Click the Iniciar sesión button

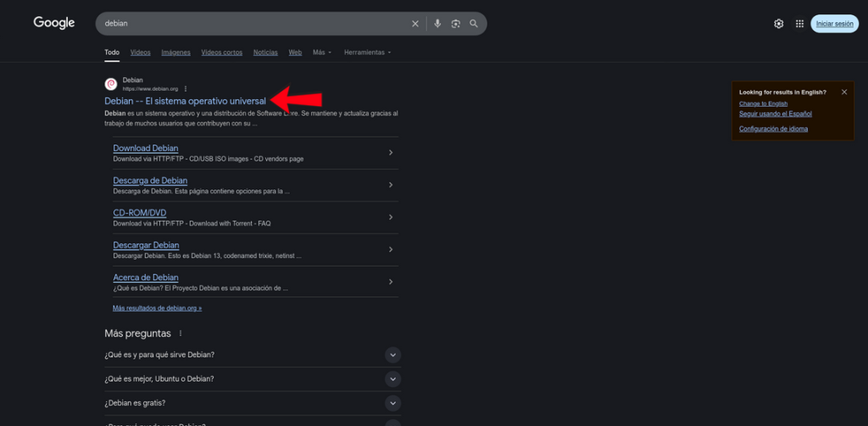click(834, 24)
